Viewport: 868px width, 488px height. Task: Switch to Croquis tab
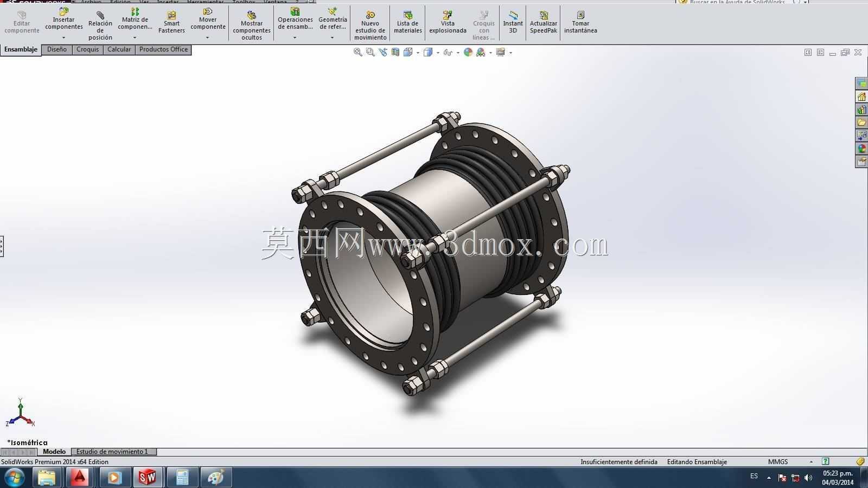87,49
